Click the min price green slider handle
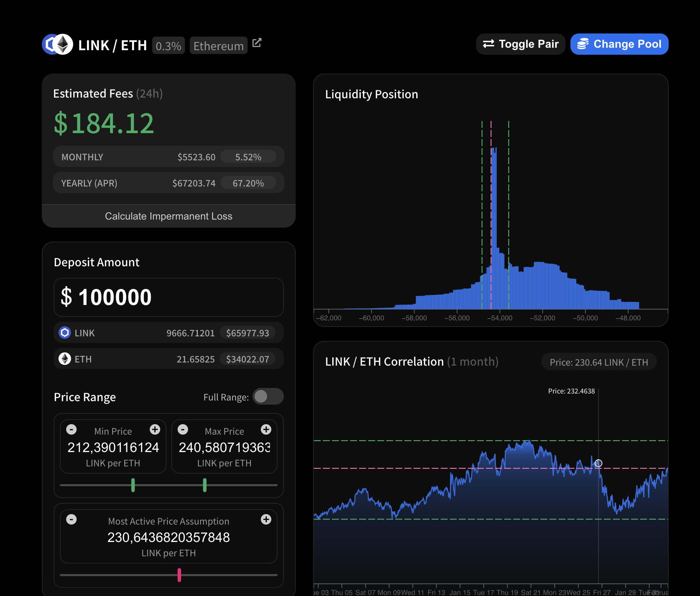This screenshot has width=700, height=596. coord(133,485)
